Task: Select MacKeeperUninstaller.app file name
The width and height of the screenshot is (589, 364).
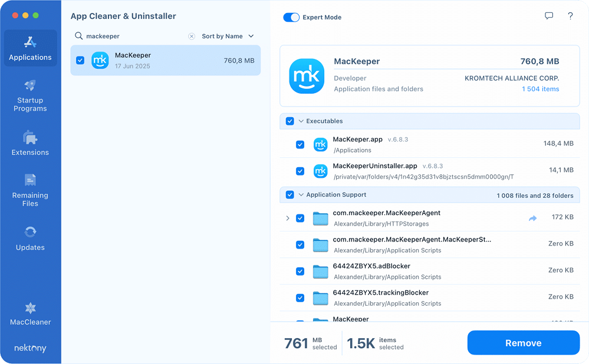Action: click(x=375, y=166)
